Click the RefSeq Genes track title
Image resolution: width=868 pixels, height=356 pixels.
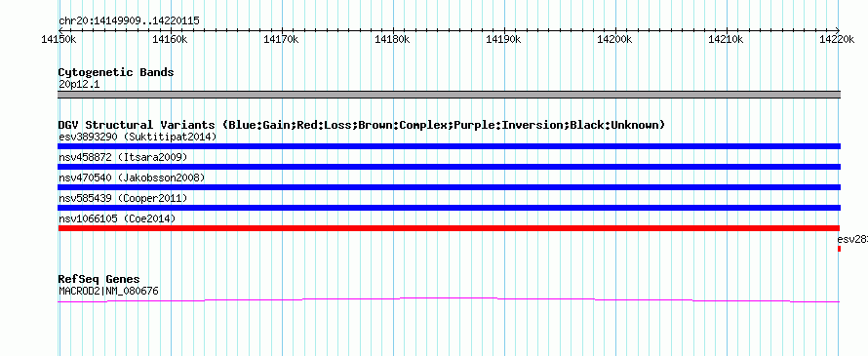pos(99,279)
